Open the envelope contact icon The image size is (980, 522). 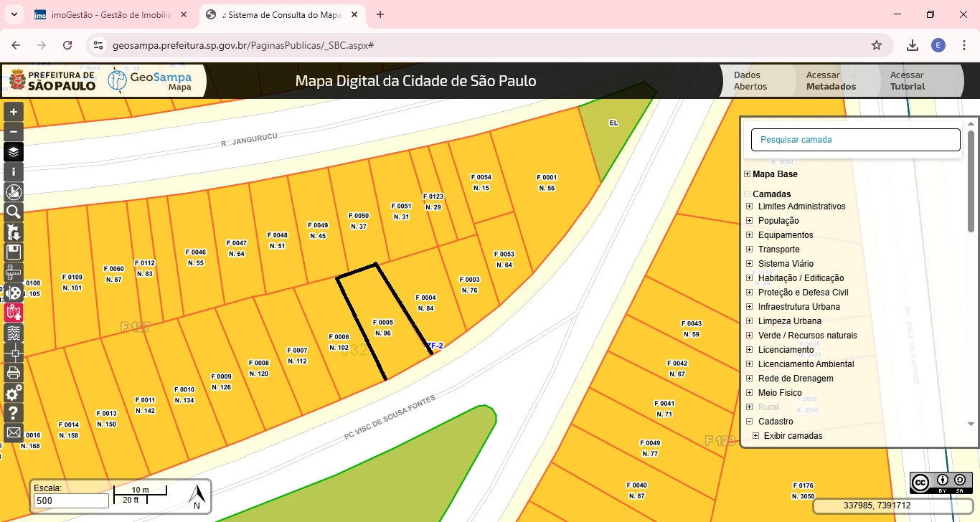click(x=14, y=432)
